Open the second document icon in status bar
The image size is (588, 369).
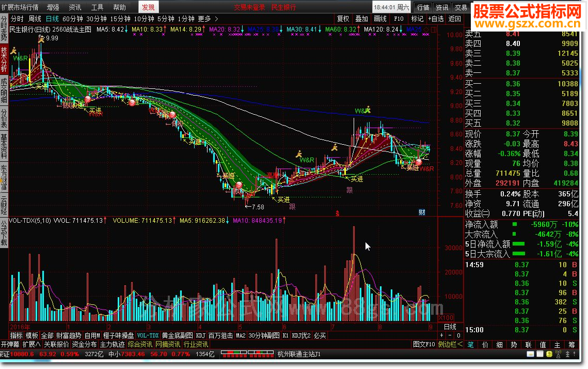(539, 354)
